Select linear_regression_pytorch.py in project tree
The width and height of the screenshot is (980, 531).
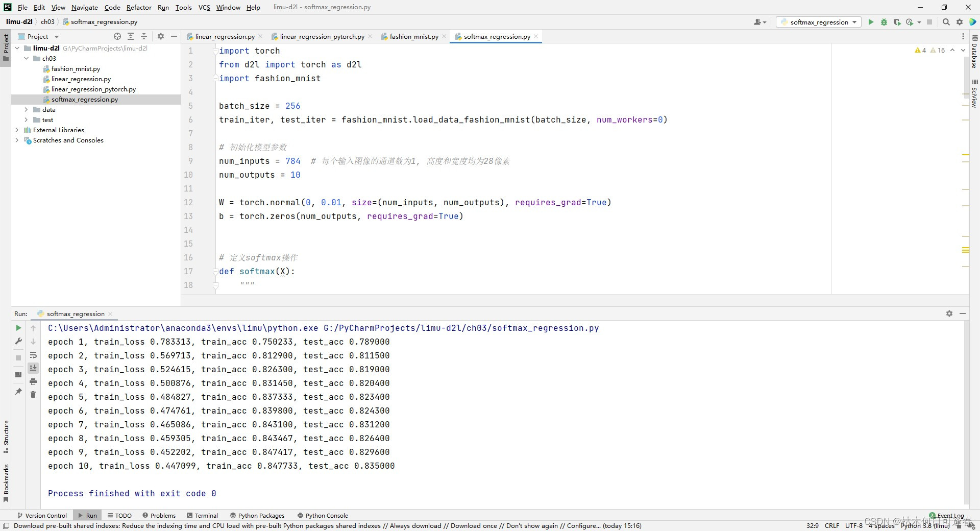point(93,89)
